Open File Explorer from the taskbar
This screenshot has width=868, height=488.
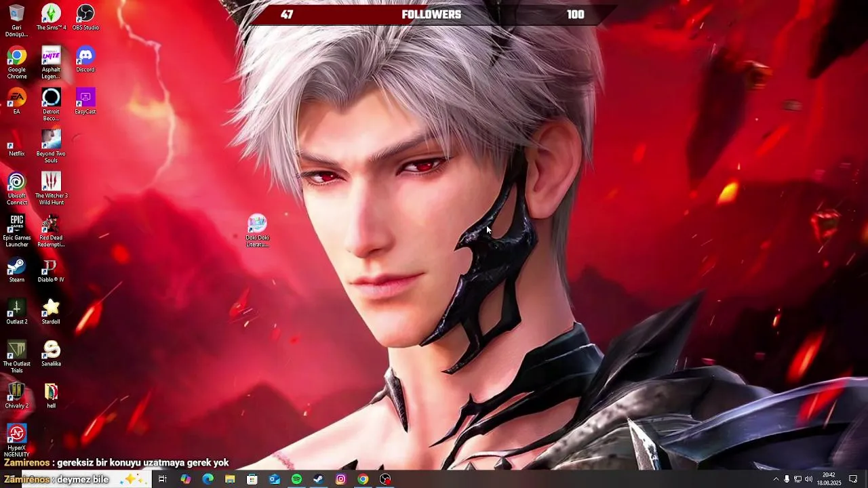[x=230, y=479]
